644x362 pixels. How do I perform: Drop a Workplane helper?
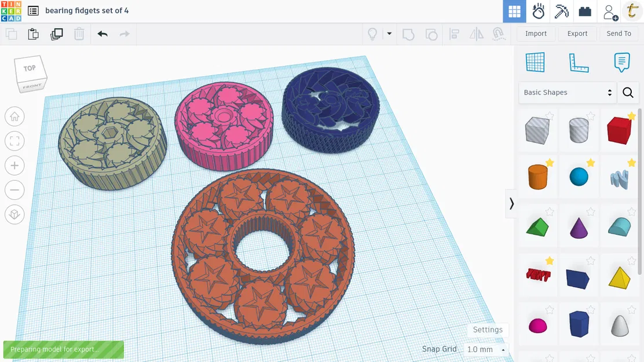click(x=536, y=62)
